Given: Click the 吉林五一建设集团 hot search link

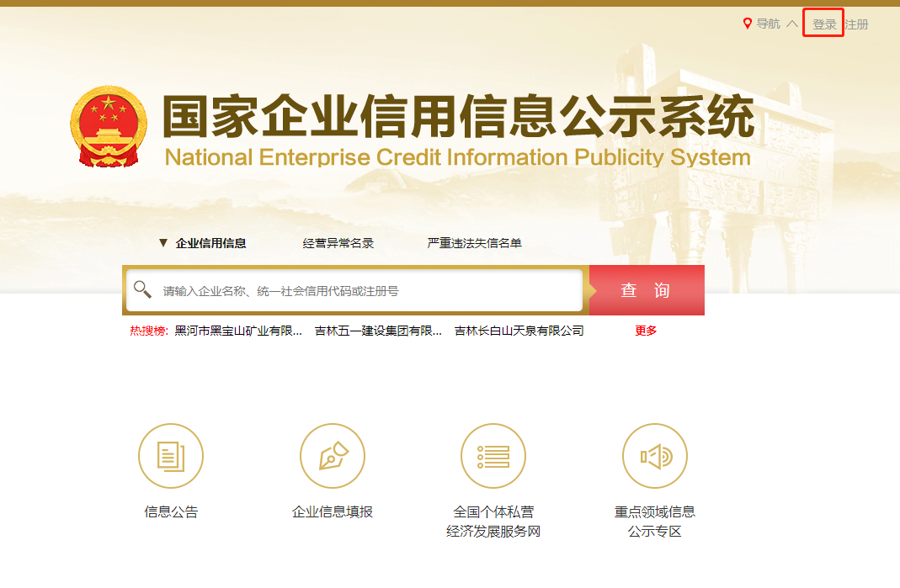Looking at the screenshot, I should tap(381, 330).
